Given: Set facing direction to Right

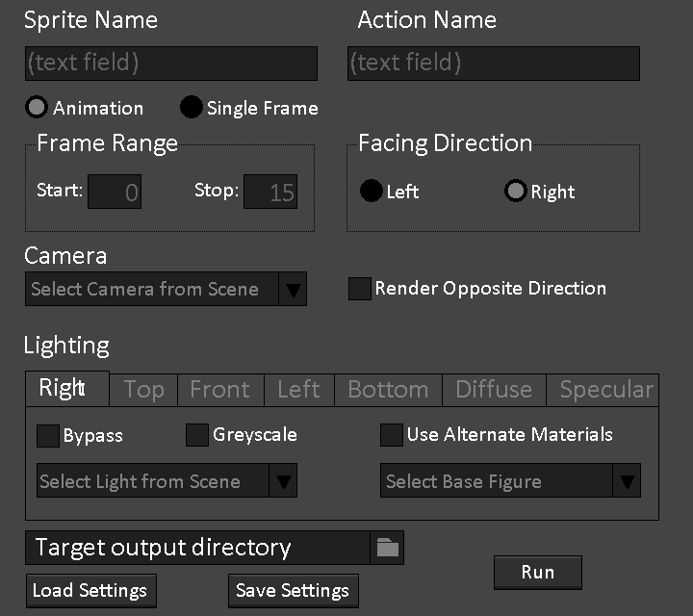Looking at the screenshot, I should (x=516, y=191).
